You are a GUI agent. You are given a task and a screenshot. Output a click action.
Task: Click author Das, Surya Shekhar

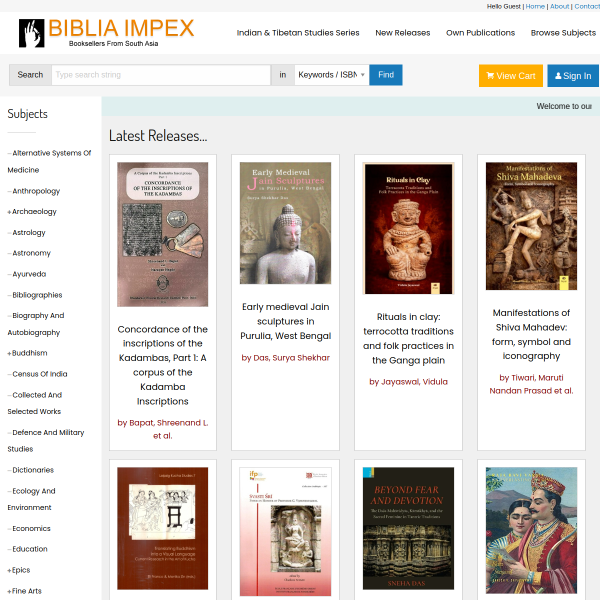[x=285, y=358]
